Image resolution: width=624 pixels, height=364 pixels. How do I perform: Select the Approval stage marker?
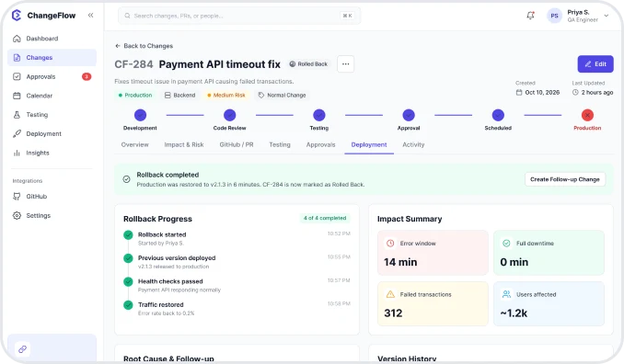pyautogui.click(x=409, y=115)
